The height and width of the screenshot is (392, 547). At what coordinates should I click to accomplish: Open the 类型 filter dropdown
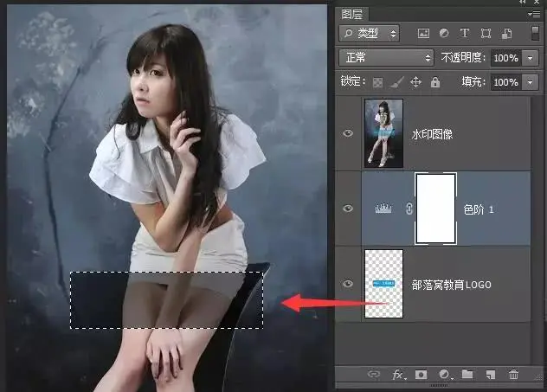(369, 34)
